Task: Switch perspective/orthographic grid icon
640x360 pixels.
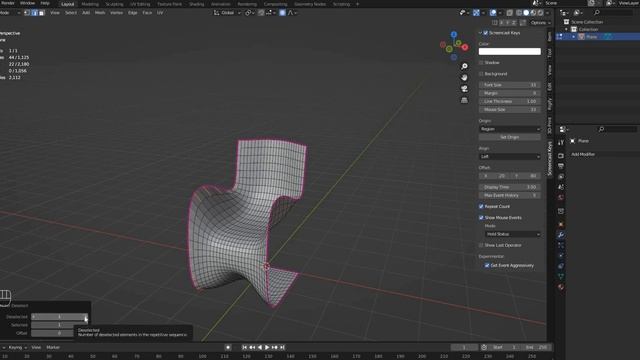Action: (464, 100)
